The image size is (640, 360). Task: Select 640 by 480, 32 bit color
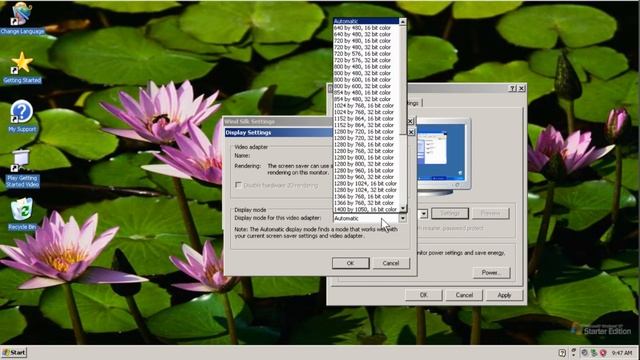[x=366, y=34]
